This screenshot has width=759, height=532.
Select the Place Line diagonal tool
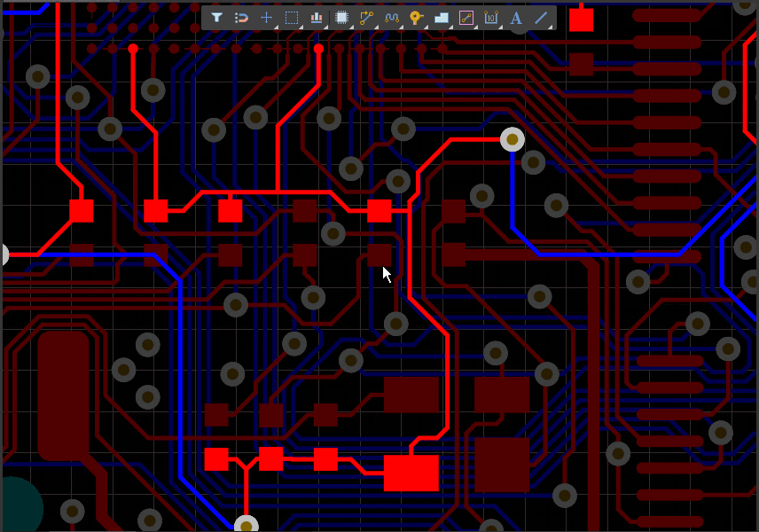pyautogui.click(x=541, y=18)
